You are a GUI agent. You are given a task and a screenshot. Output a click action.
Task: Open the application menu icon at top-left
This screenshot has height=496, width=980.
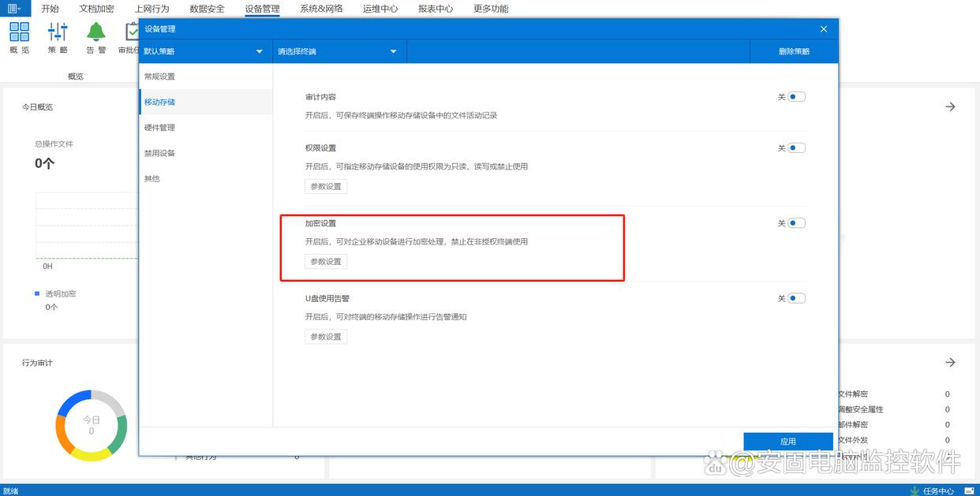pos(14,9)
